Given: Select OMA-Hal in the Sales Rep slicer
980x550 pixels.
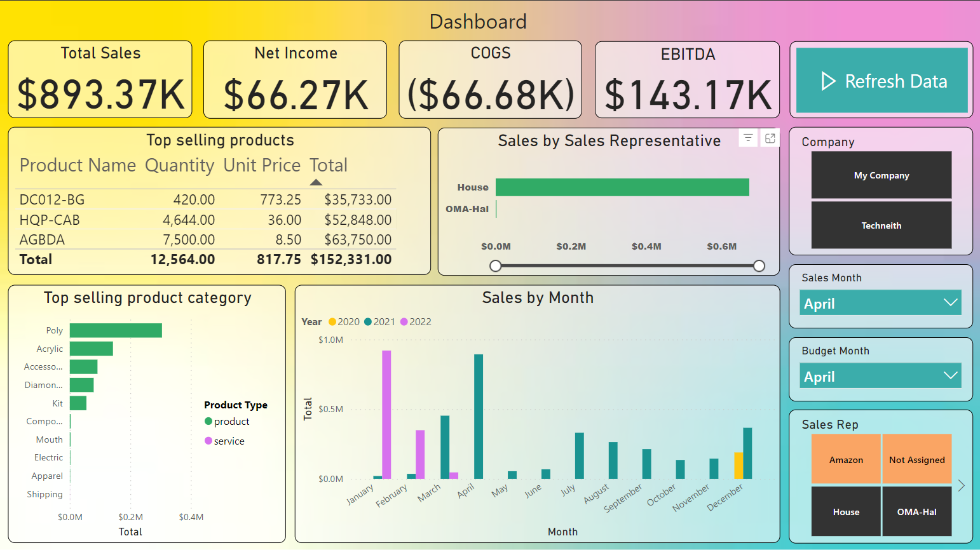Looking at the screenshot, I should pyautogui.click(x=917, y=511).
